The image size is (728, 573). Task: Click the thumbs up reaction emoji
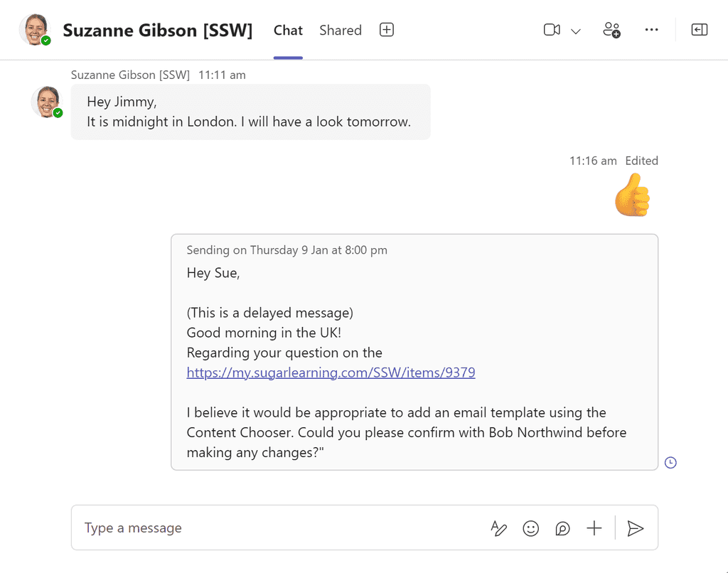[x=632, y=193]
